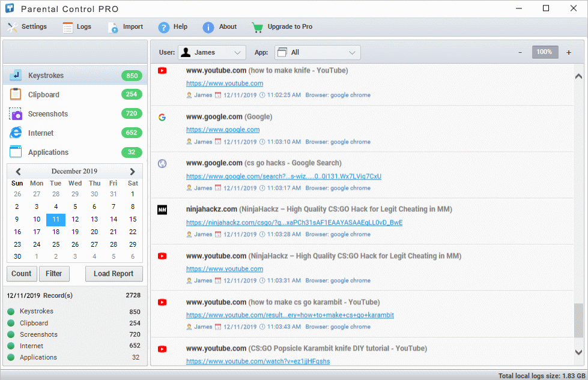Open the ninjahackz.com/csgo link
Screen dimensions: 588x380
tap(294, 223)
